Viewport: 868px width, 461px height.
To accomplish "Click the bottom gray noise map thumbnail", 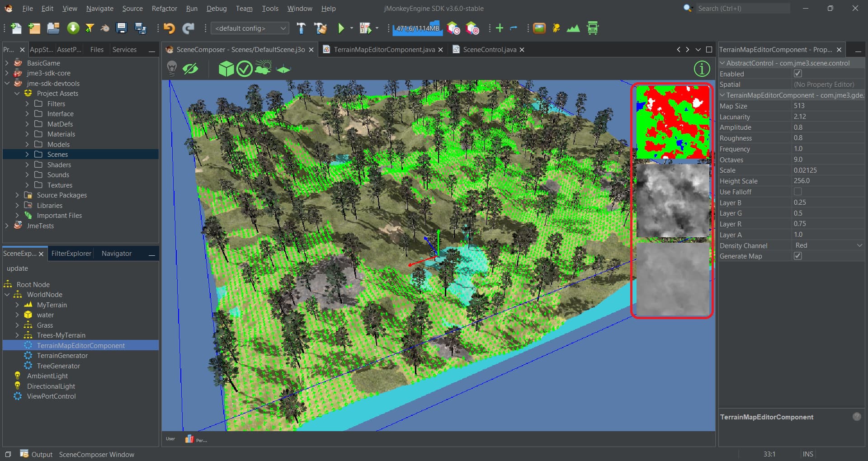I will (673, 279).
